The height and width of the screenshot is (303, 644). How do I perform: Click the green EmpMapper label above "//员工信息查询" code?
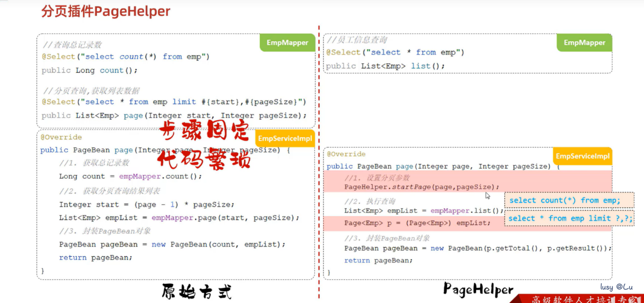click(584, 42)
